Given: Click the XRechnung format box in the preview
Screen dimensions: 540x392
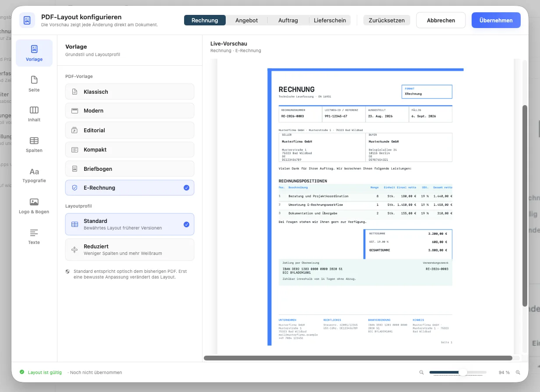Looking at the screenshot, I should tap(427, 92).
